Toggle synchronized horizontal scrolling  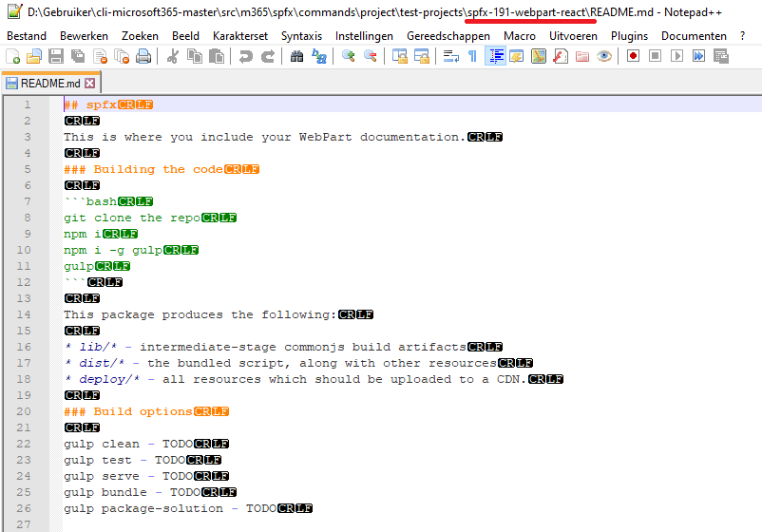point(421,56)
